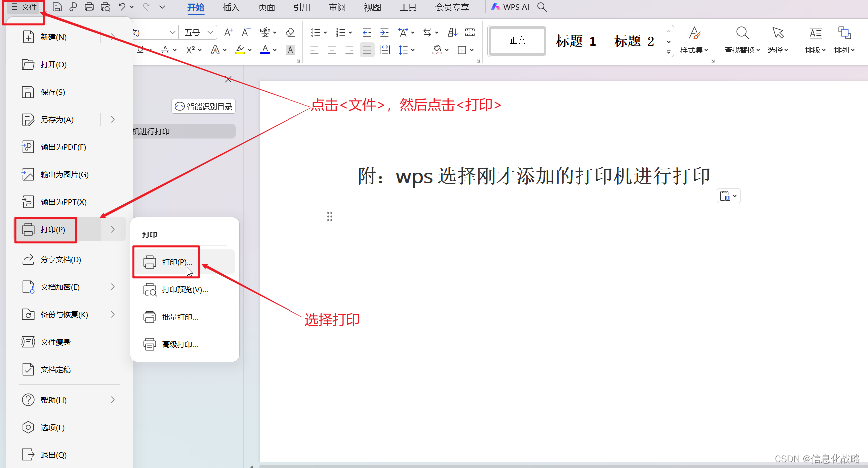Expand the Save As submenu arrow
The width and height of the screenshot is (868, 468).
(113, 119)
